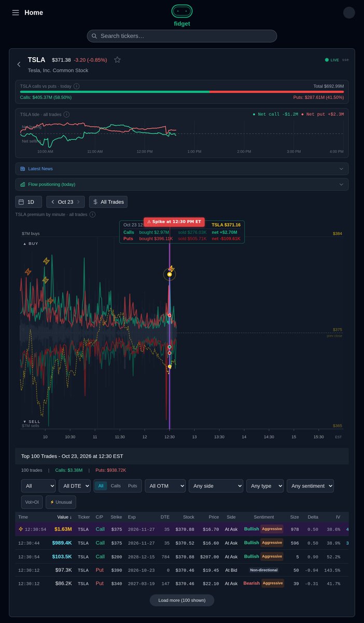Go back using arrow beside TSLA
The width and height of the screenshot is (364, 623).
[x=19, y=64]
